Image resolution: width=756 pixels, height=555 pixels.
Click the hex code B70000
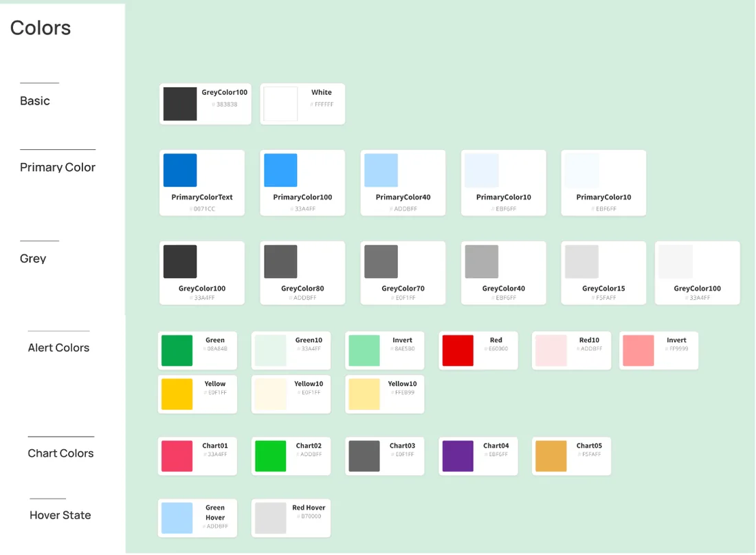tap(309, 516)
